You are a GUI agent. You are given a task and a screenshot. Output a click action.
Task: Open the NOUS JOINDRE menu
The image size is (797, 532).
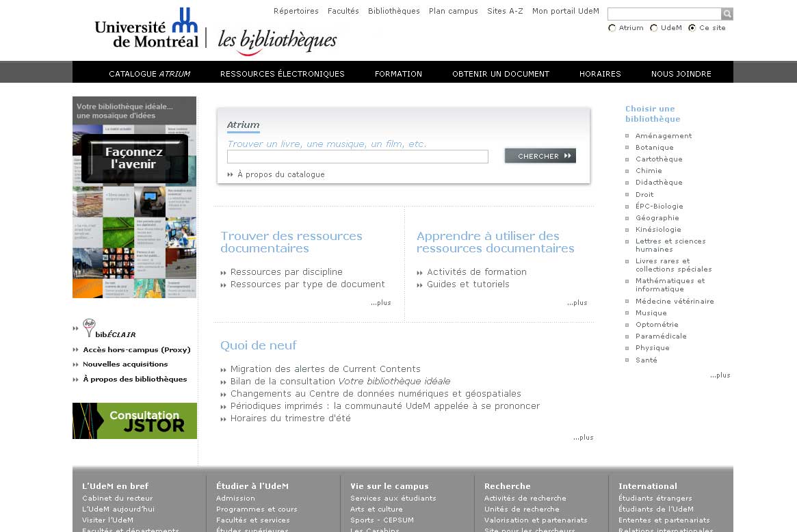tap(681, 74)
